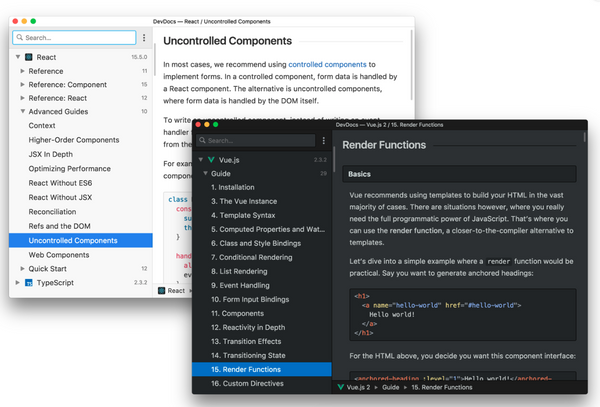Screen dimensions: 600x407
Task: Select Uncontrolled Components in sidebar
Action: coord(81,240)
